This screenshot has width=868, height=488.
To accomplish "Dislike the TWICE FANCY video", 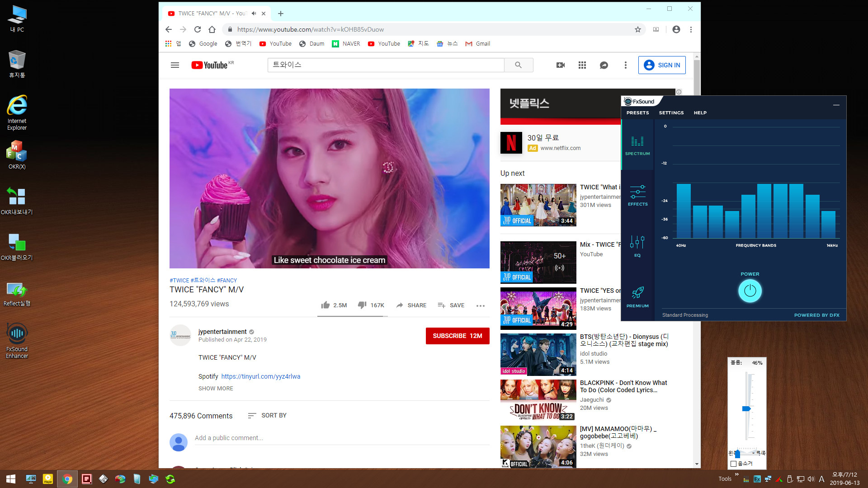I will pyautogui.click(x=371, y=305).
